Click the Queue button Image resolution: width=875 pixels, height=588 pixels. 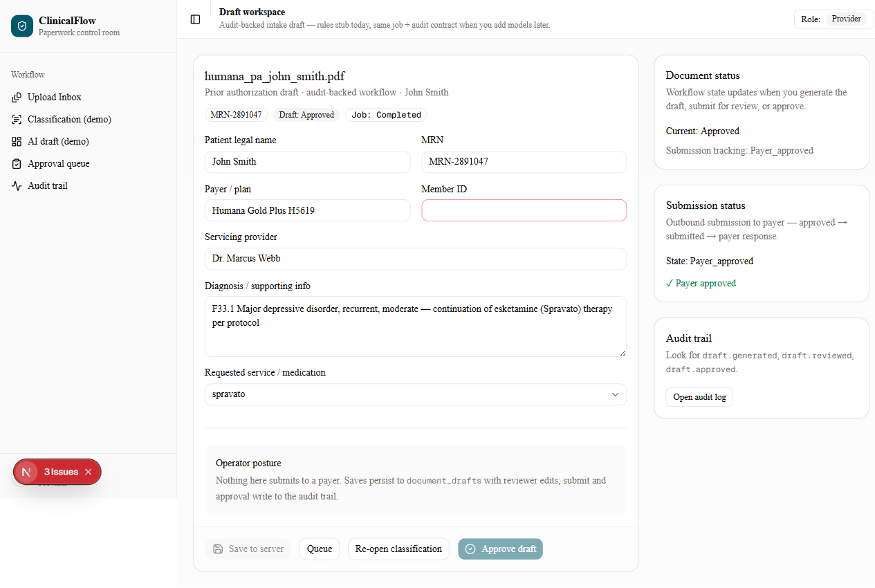(x=320, y=549)
